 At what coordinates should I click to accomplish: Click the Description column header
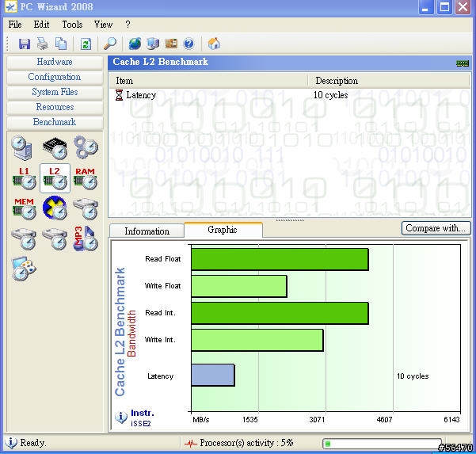[389, 81]
